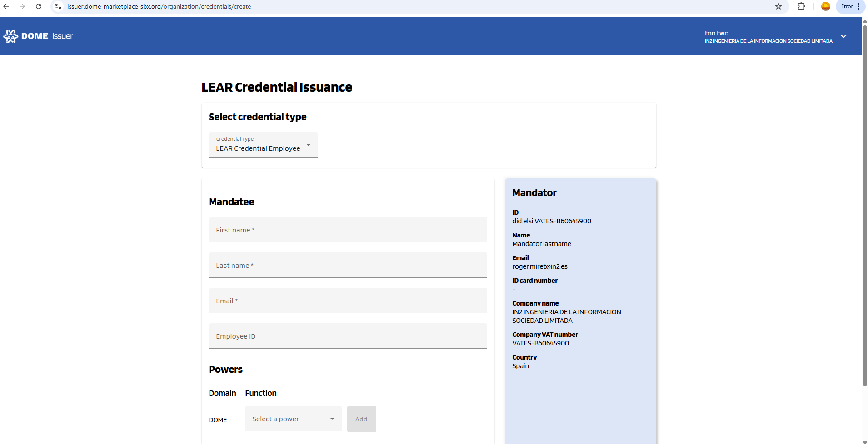The height and width of the screenshot is (444, 868).
Task: Reload the page with refresh icon
Action: pos(39,6)
